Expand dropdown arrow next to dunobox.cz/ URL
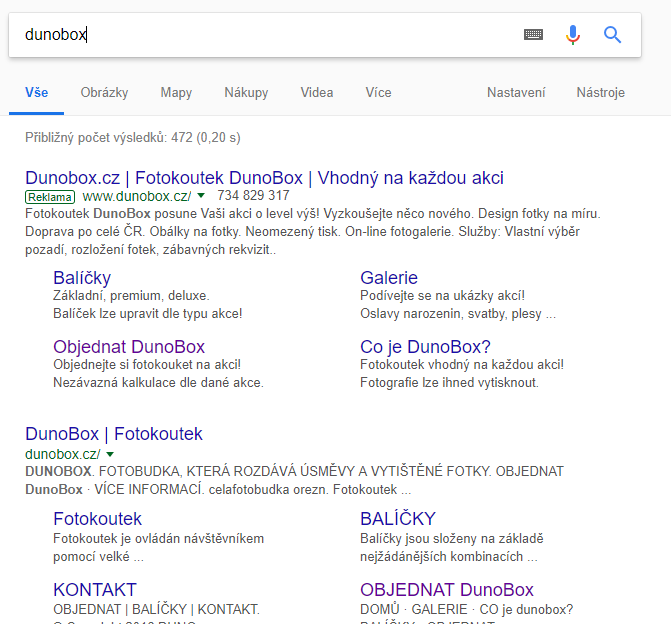The height and width of the screenshot is (624, 671). (110, 454)
